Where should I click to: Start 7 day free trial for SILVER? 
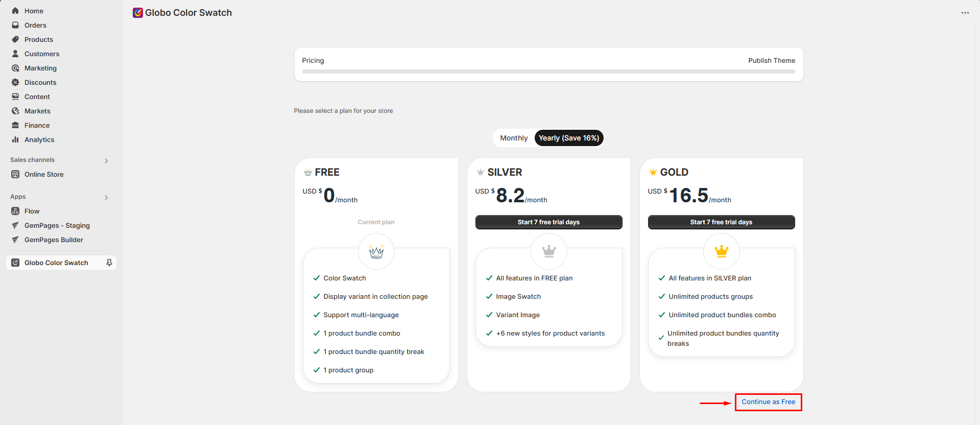pos(548,222)
